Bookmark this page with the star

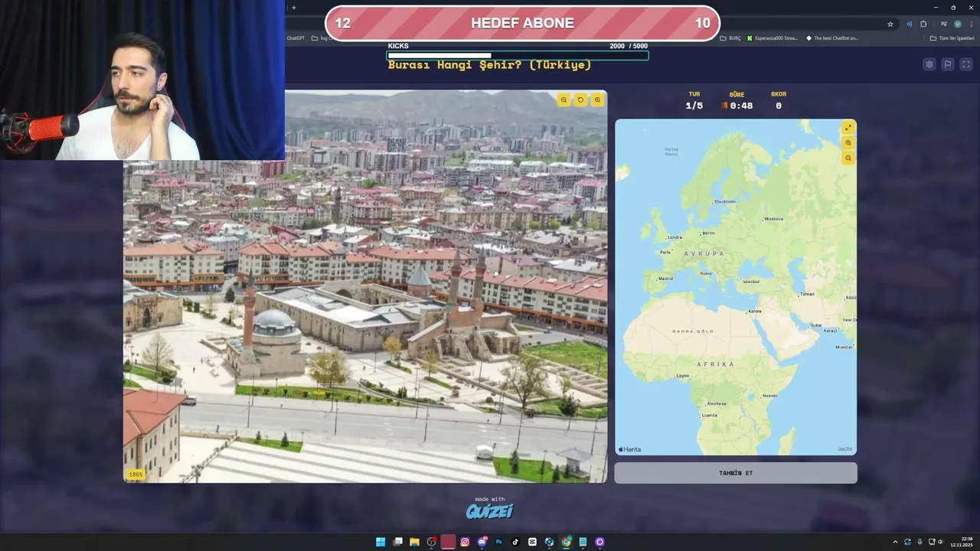coord(890,24)
